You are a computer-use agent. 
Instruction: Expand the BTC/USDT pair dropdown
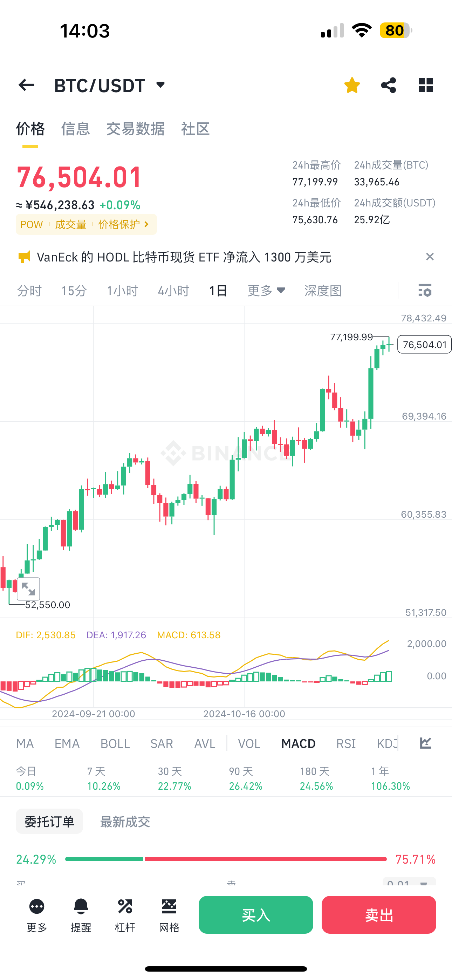point(160,84)
